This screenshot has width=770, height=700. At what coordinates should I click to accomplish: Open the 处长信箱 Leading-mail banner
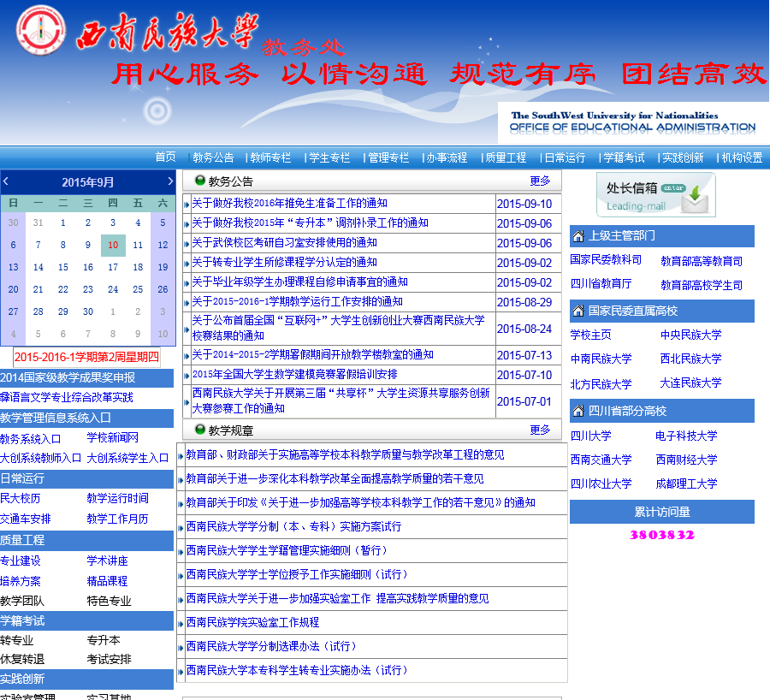pos(656,195)
